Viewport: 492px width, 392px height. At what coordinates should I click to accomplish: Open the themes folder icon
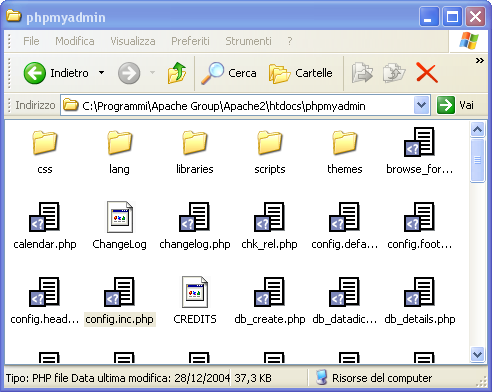tap(345, 143)
